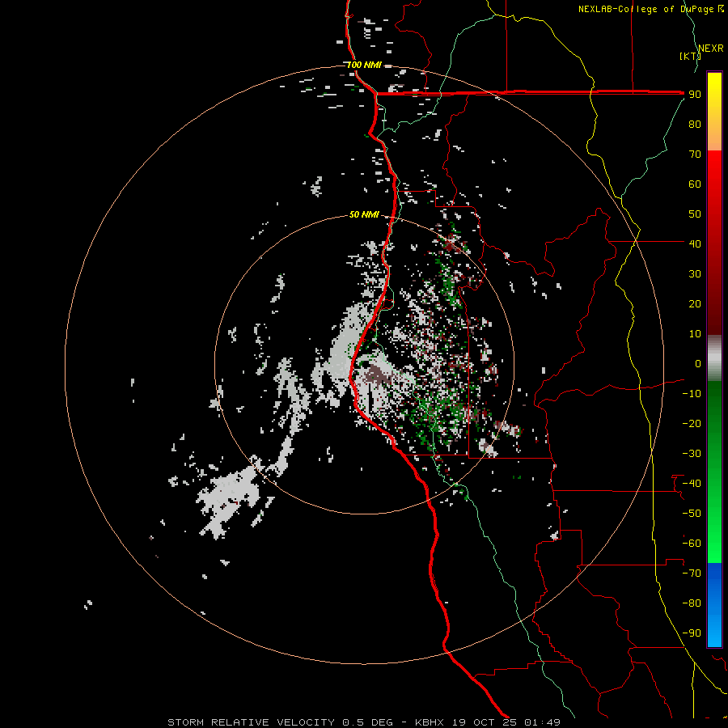Click the -60 value on velocity scale
The height and width of the screenshot is (728, 728).
(x=692, y=544)
